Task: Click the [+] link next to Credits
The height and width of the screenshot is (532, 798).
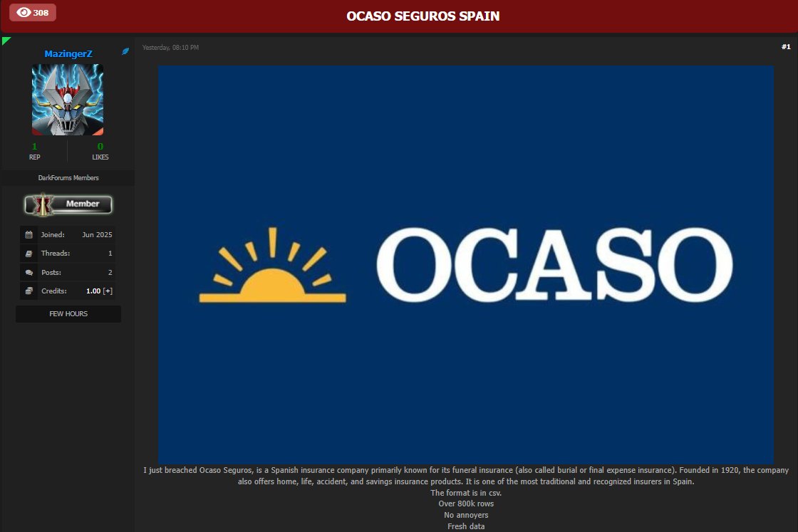Action: [x=108, y=291]
